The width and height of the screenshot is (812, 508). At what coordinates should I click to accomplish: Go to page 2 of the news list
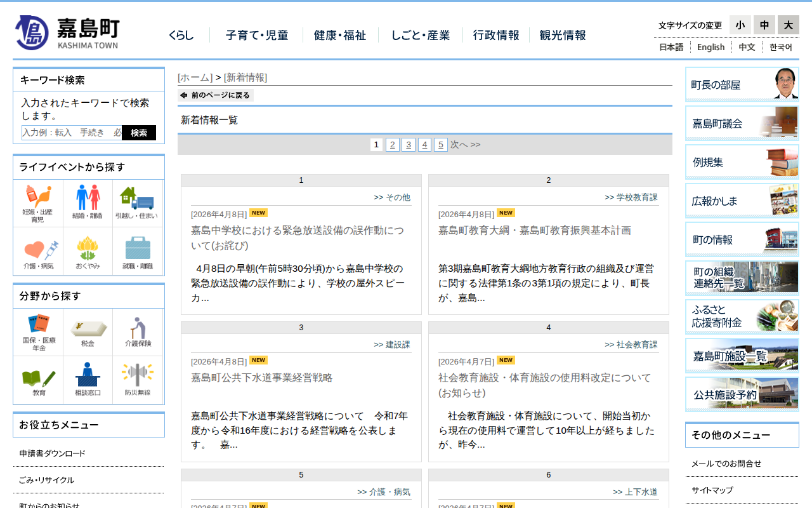pyautogui.click(x=393, y=145)
